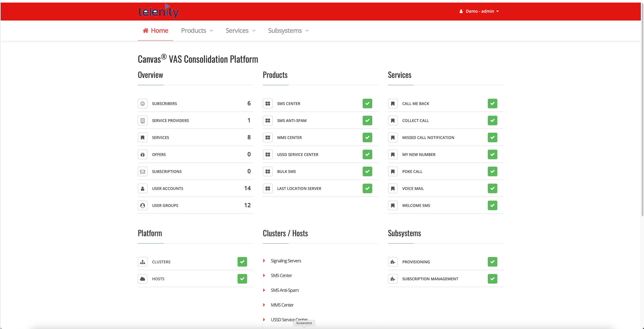Open the Services navigation menu
Image resolution: width=644 pixels, height=329 pixels.
tap(240, 31)
